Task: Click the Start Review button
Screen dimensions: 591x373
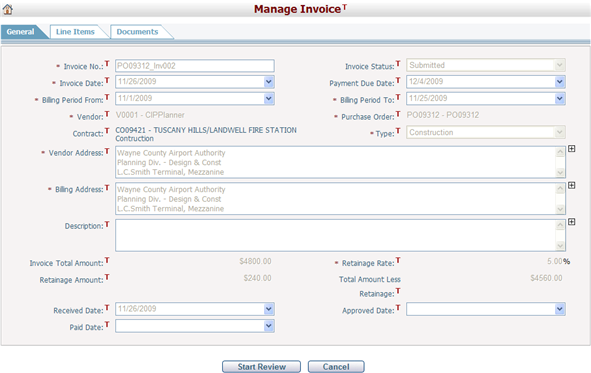Action: [261, 367]
